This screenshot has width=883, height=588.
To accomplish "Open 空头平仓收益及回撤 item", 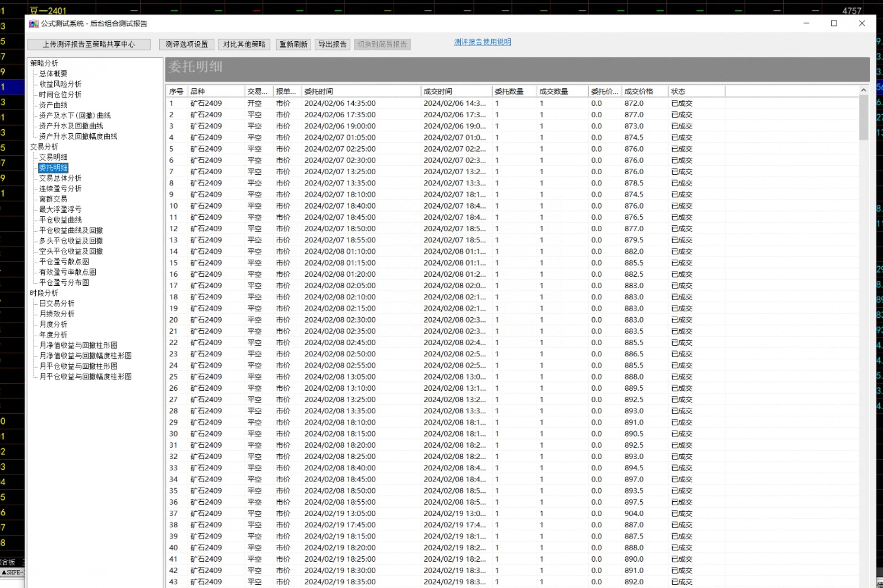I will tap(71, 251).
